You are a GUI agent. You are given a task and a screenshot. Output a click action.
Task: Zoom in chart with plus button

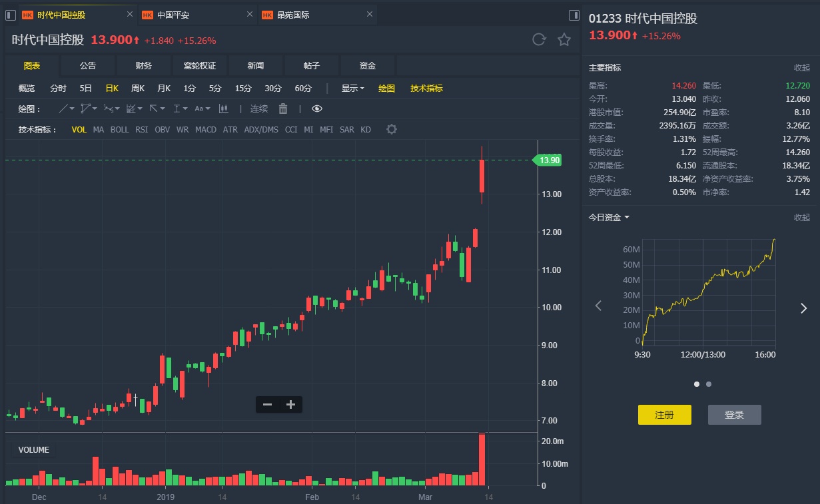(x=290, y=404)
